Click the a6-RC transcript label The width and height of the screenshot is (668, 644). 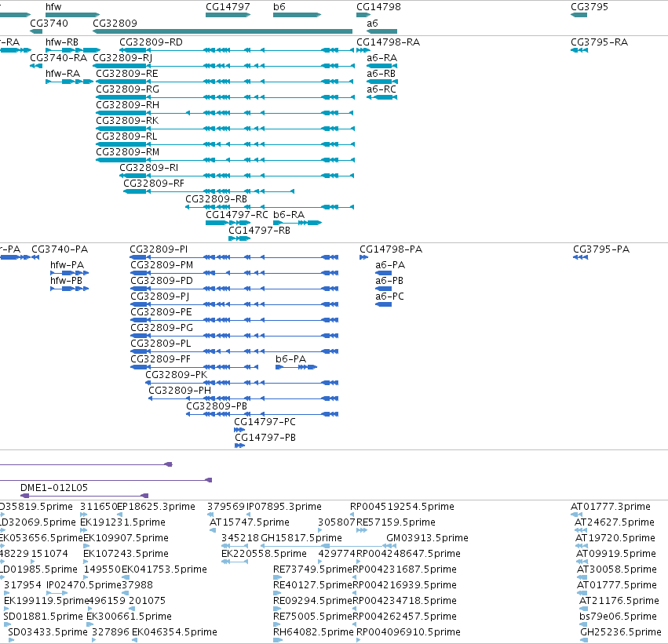click(381, 89)
